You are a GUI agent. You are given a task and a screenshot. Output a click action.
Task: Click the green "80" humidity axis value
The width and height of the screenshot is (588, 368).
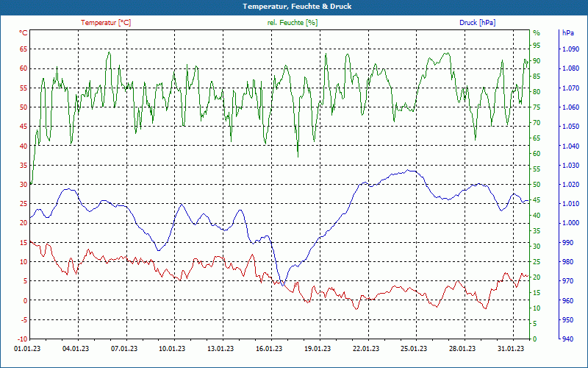point(537,91)
